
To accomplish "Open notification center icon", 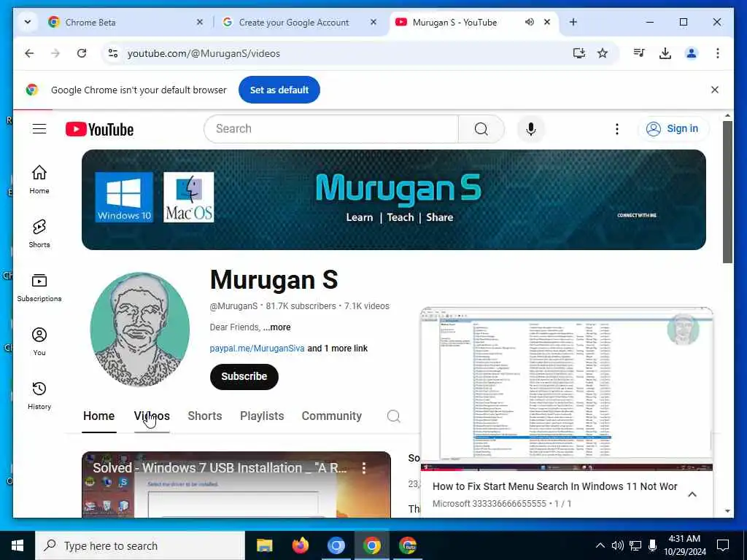I will click(723, 545).
